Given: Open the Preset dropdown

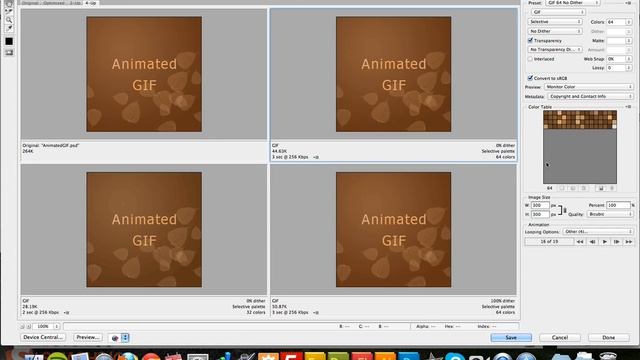Looking at the screenshot, I should 573,2.
